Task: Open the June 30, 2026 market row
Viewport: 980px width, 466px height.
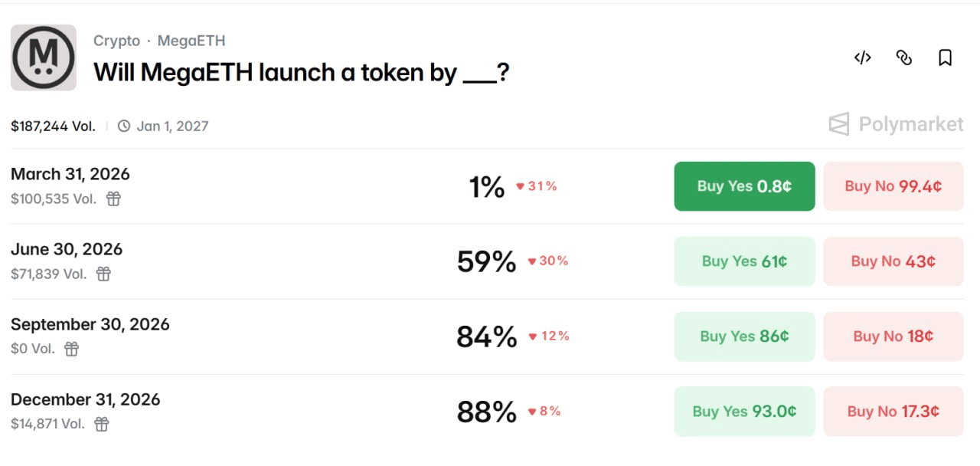Action: (67, 250)
